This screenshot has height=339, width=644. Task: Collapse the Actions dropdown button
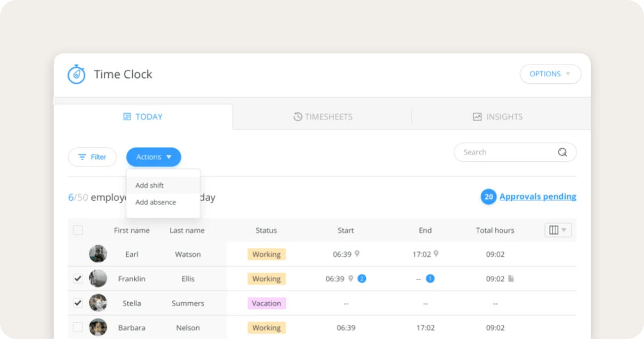[154, 157]
